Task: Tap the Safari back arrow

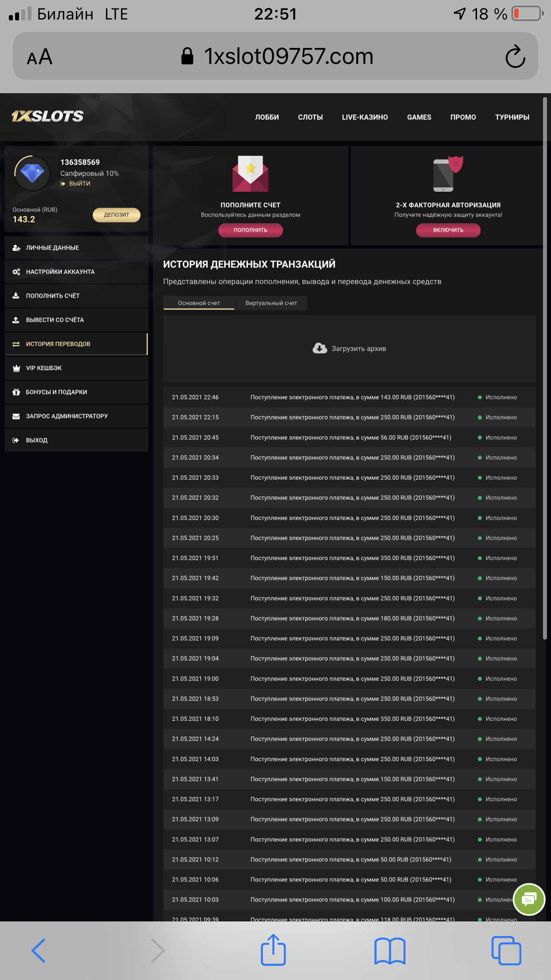Action: click(x=39, y=950)
